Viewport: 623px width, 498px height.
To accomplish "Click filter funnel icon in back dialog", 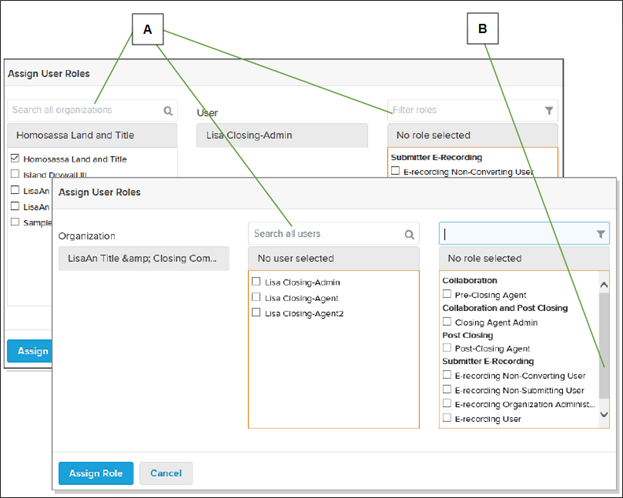I will coord(549,110).
